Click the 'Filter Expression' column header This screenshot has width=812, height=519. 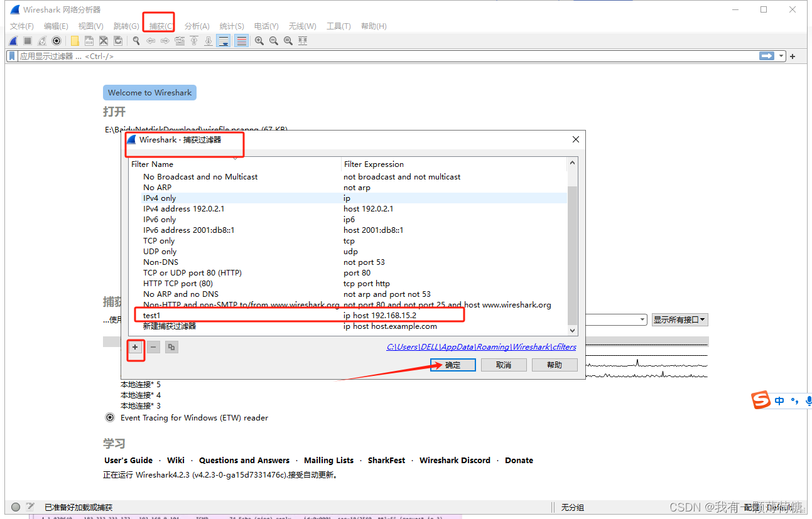[x=454, y=164]
